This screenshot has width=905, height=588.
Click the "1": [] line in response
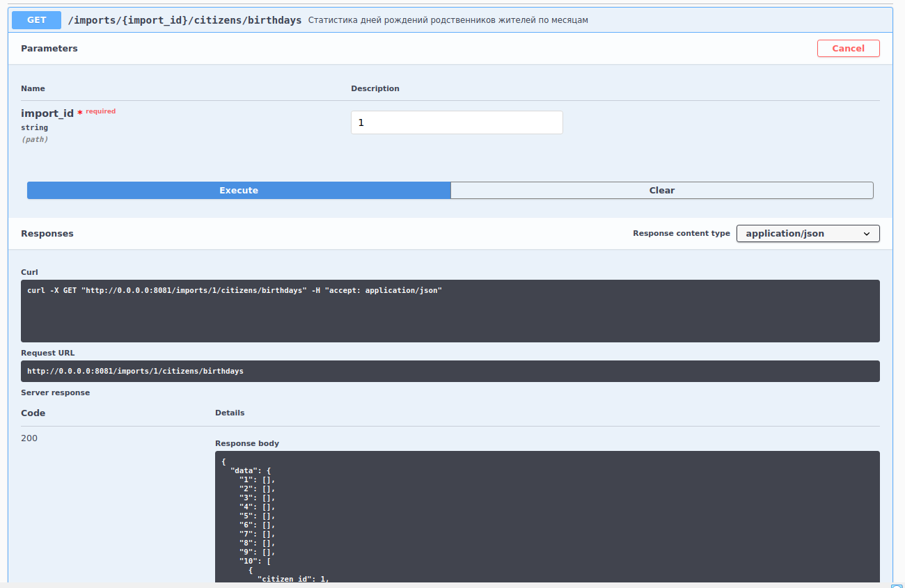pyautogui.click(x=258, y=480)
